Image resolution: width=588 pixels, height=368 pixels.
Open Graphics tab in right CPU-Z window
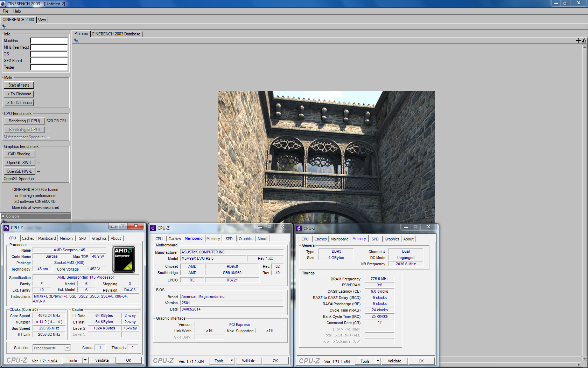392,239
